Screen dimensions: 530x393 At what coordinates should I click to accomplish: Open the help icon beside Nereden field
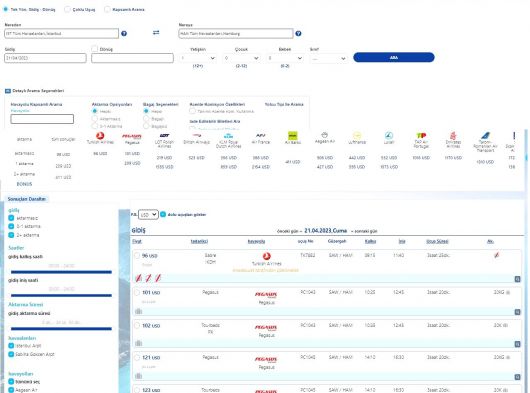124,33
